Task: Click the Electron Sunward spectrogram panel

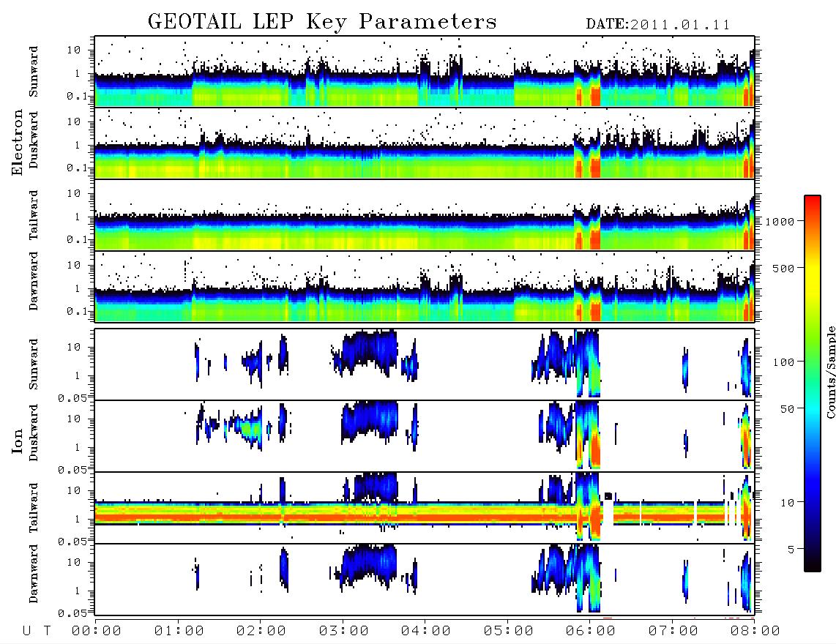Action: (x=425, y=72)
